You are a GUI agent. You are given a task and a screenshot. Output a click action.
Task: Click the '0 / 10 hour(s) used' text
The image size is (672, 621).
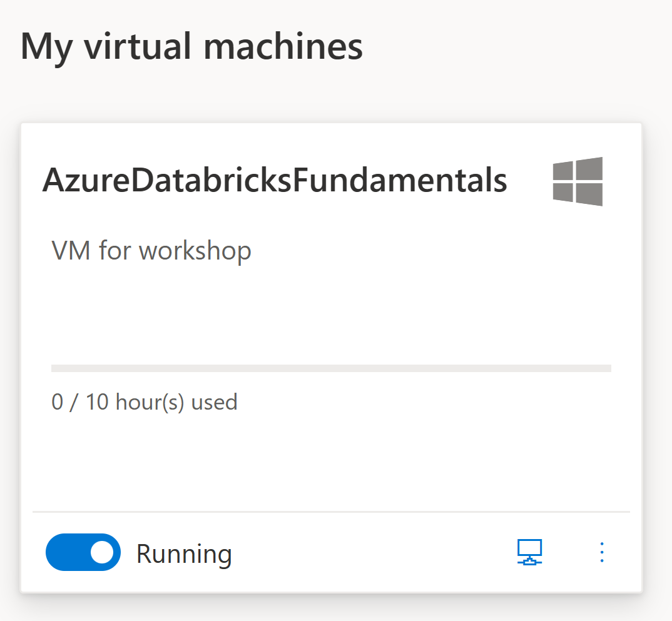coord(145,402)
